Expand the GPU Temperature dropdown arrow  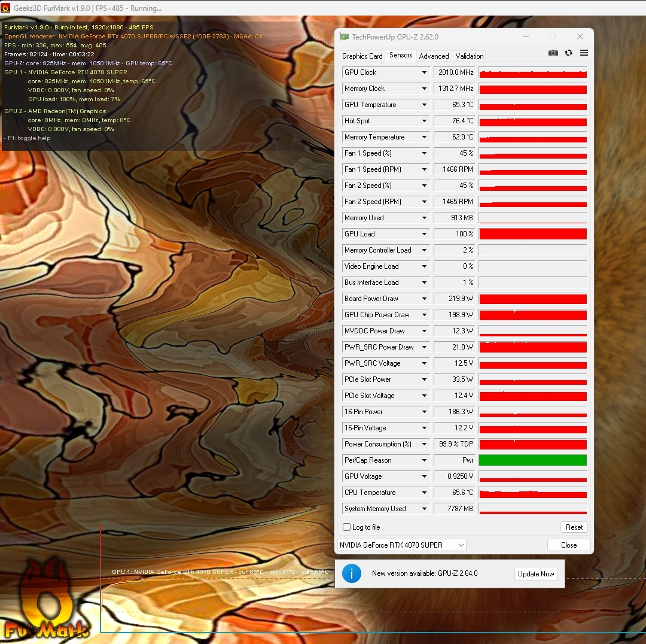[424, 105]
